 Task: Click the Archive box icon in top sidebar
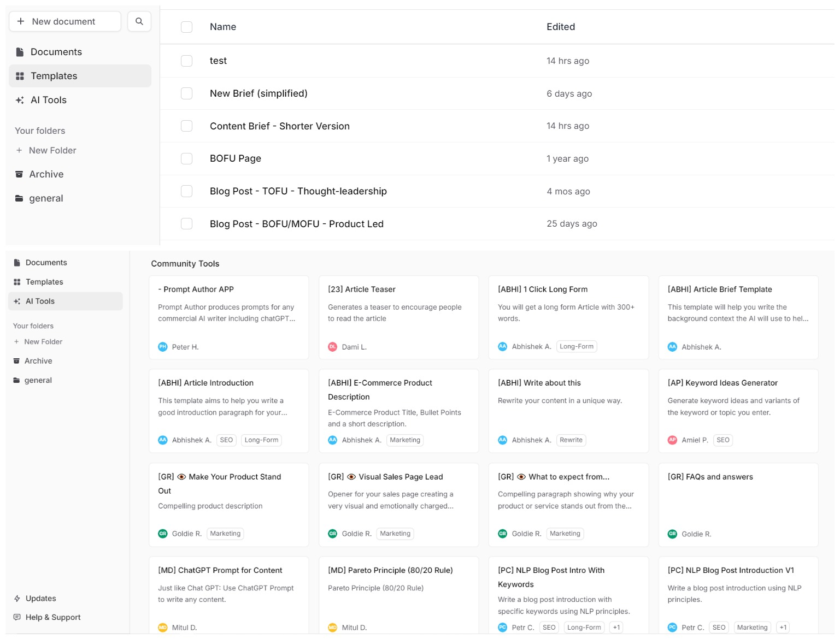click(19, 174)
